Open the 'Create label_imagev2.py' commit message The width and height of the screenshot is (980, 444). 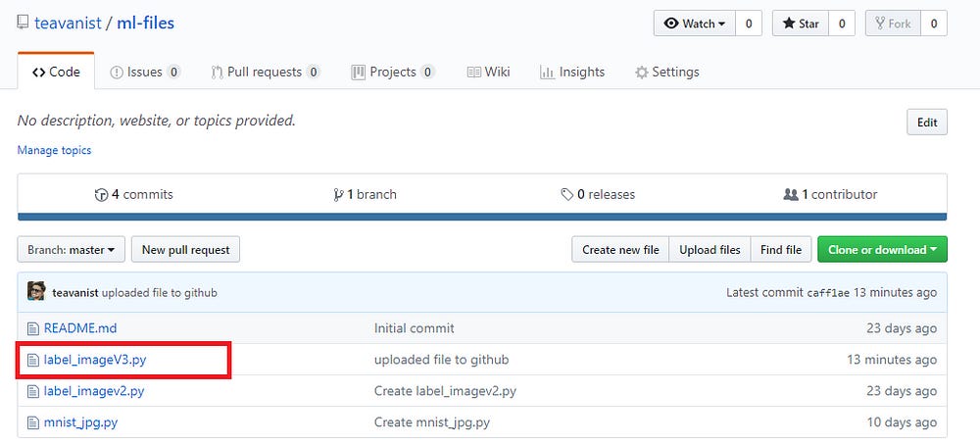pyautogui.click(x=445, y=391)
